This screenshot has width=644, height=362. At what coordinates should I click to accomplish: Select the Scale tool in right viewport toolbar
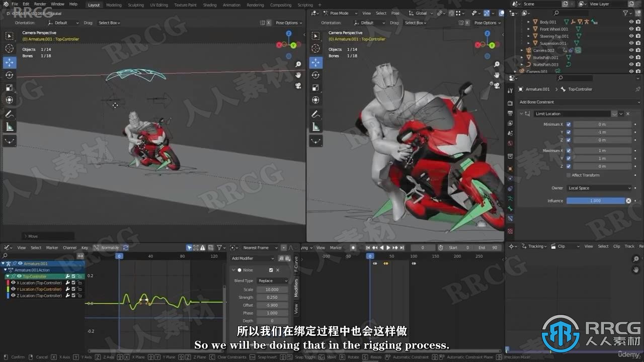315,87
